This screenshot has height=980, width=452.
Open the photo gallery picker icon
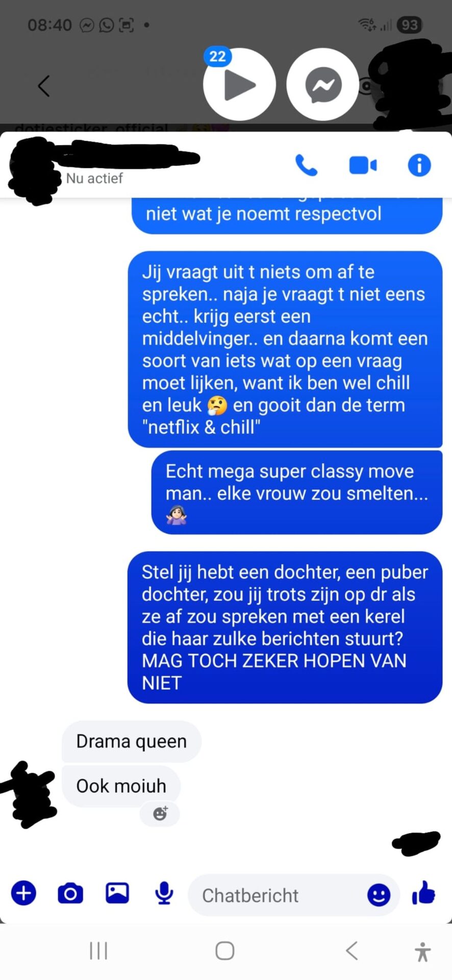pyautogui.click(x=117, y=893)
